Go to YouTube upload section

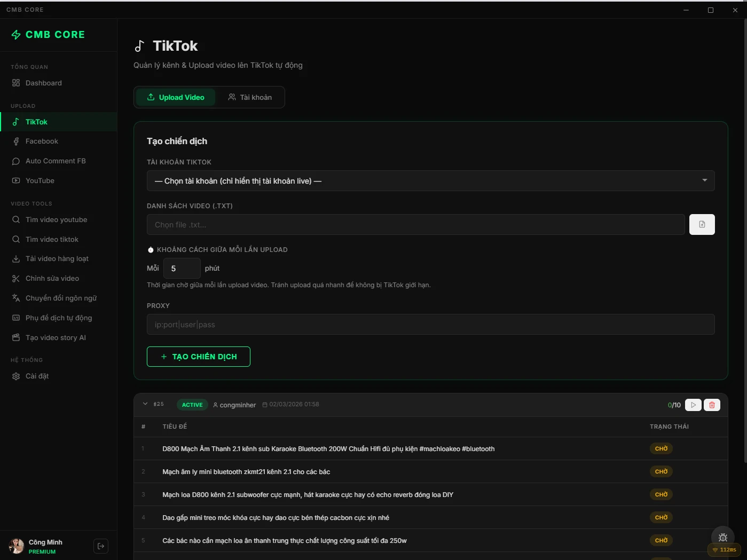pyautogui.click(x=40, y=181)
